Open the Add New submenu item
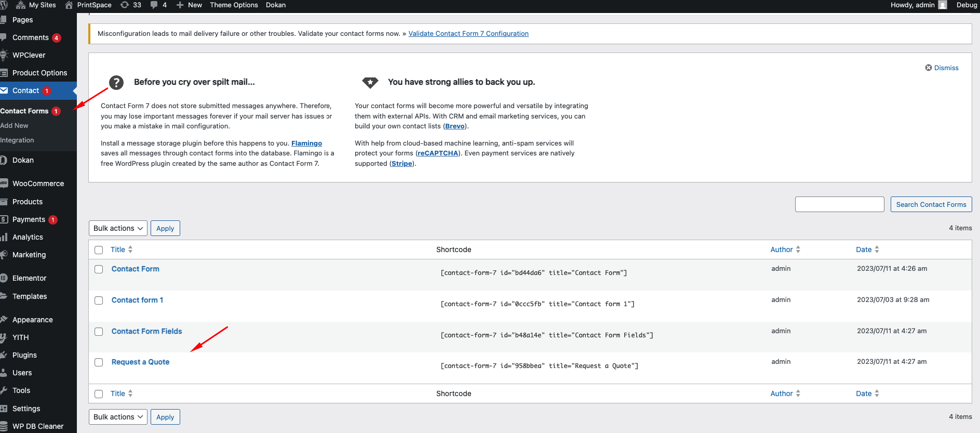Viewport: 980px width, 433px height. [x=15, y=126]
